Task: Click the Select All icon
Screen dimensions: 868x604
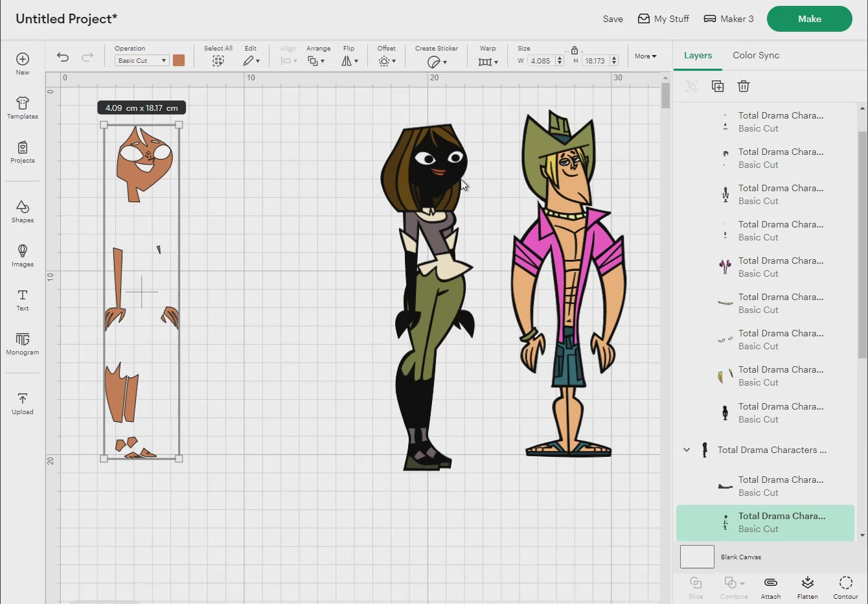Action: pos(218,61)
